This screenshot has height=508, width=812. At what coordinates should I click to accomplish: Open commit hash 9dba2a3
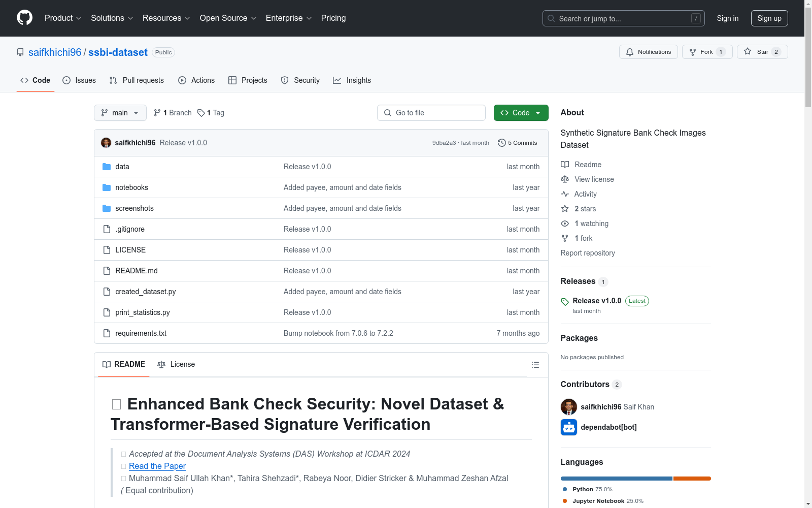pyautogui.click(x=444, y=143)
